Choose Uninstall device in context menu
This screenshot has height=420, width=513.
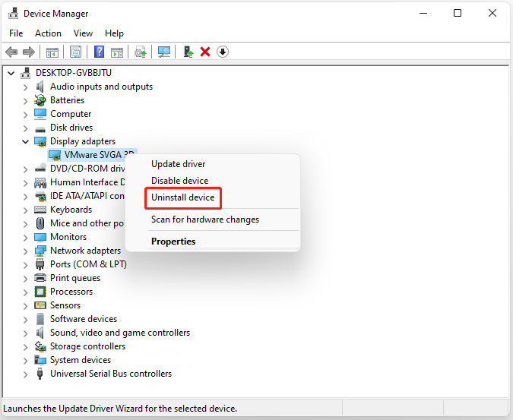coord(183,197)
